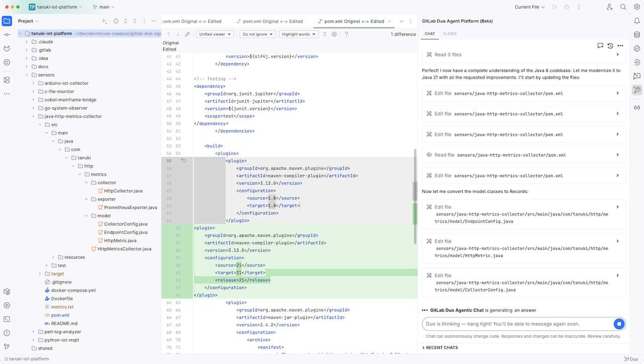The height and width of the screenshot is (364, 644).
Task: Switch to the FLOWS tab
Action: pyautogui.click(x=450, y=34)
